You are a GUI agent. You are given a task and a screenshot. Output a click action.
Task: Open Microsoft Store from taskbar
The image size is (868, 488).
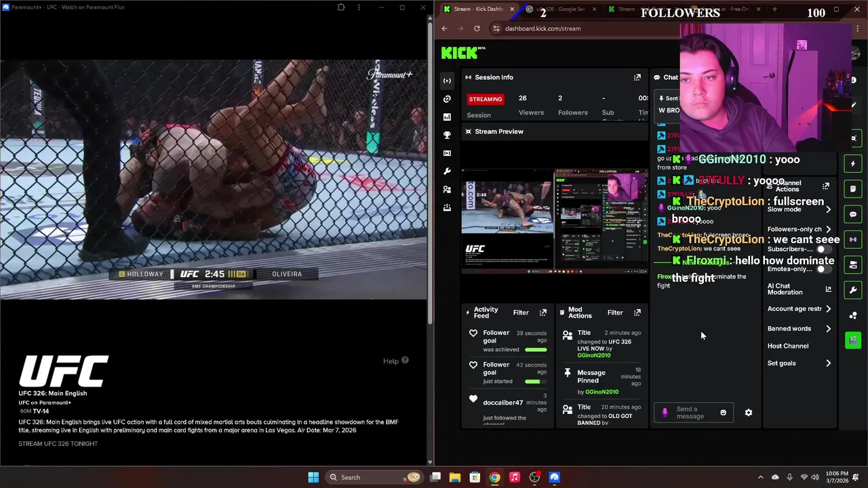[x=475, y=477]
